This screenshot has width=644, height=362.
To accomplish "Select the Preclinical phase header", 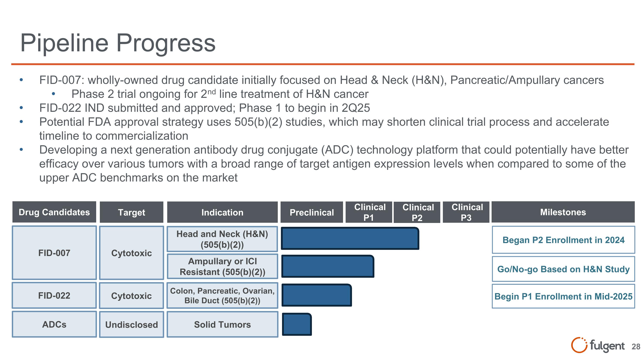I will 311,212.
